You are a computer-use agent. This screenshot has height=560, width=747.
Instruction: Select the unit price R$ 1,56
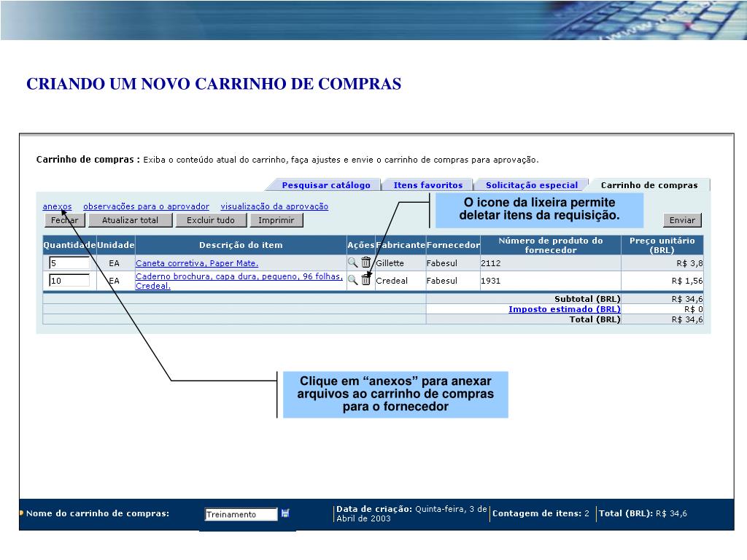pyautogui.click(x=687, y=281)
